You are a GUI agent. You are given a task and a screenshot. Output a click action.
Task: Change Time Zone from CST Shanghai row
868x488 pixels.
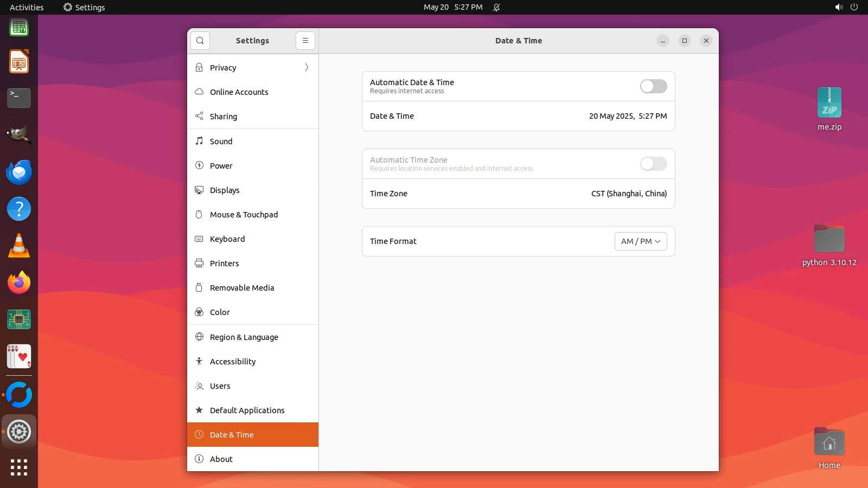point(518,194)
